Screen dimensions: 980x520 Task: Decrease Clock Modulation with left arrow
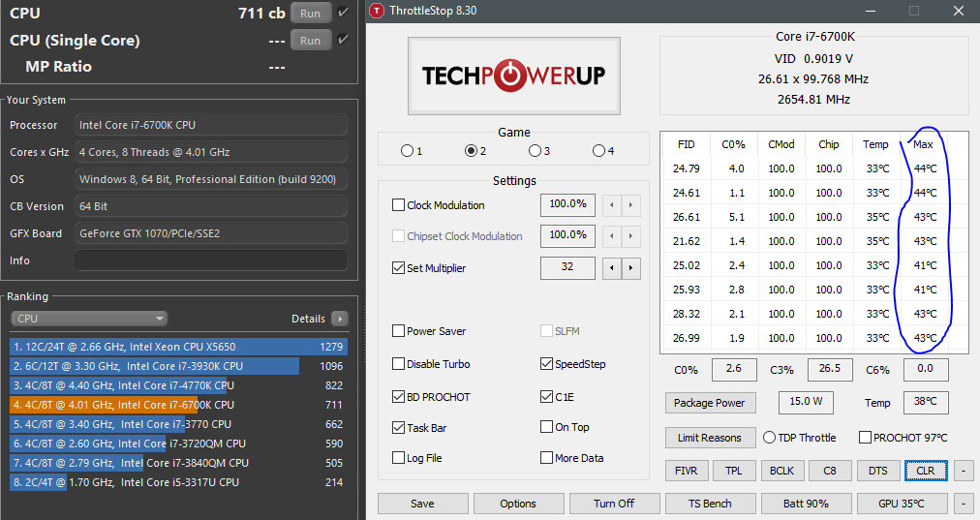[612, 205]
